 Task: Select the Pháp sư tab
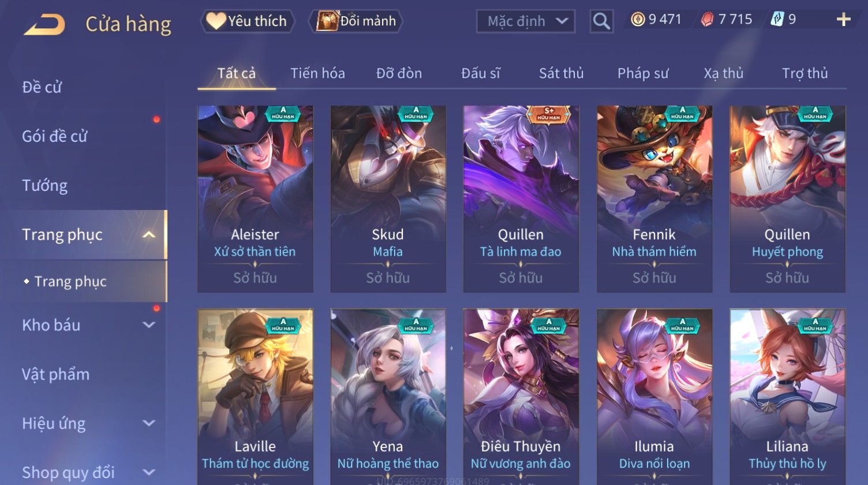(643, 73)
